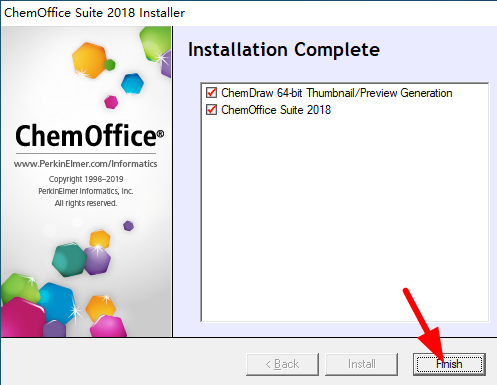Click the teal hexagon in the lower banner
The height and width of the screenshot is (385, 497).
point(69,259)
